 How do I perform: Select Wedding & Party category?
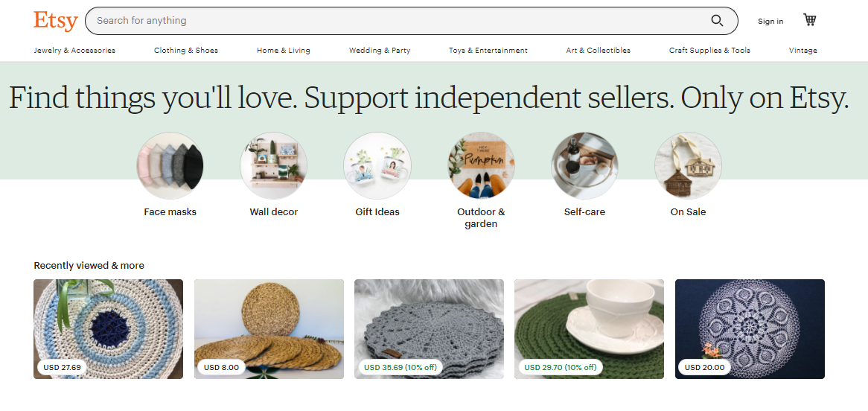(380, 51)
